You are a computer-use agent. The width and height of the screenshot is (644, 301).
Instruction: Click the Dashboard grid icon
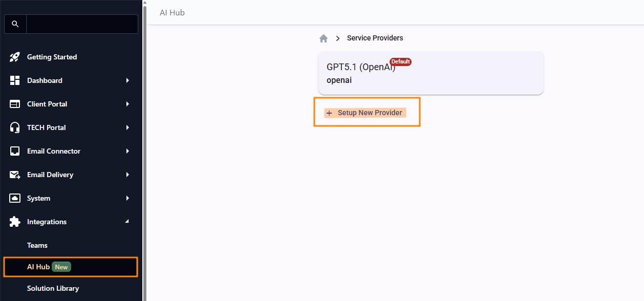coord(15,80)
